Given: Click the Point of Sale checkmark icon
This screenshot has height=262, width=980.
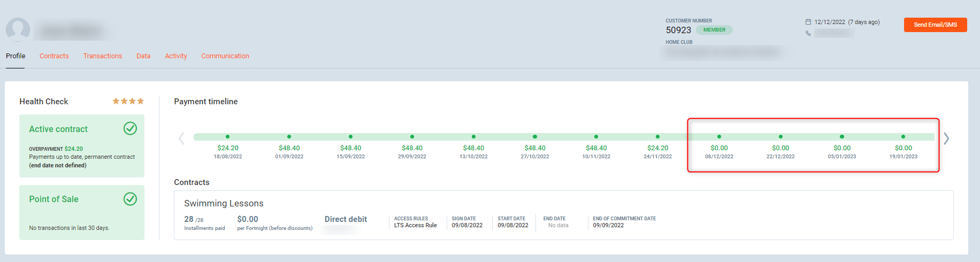Looking at the screenshot, I should pos(130,199).
